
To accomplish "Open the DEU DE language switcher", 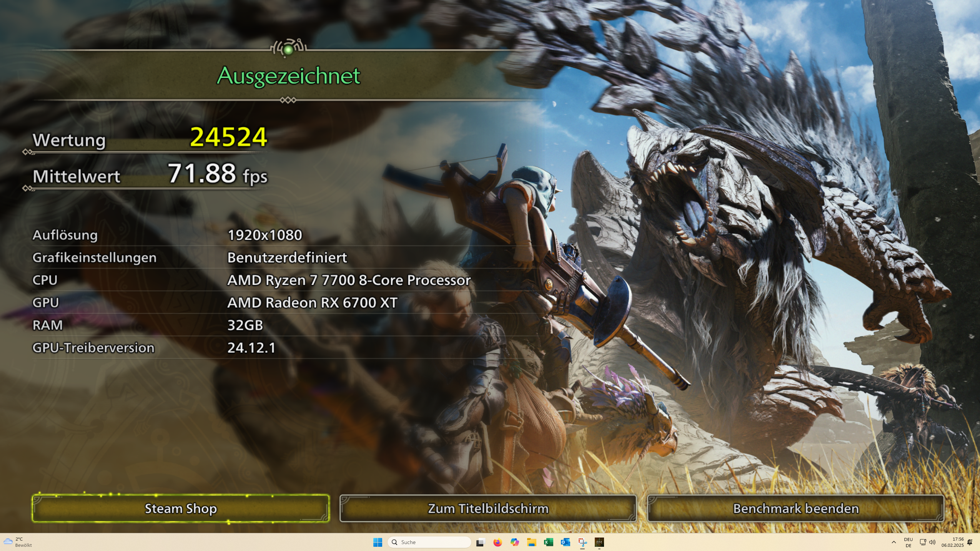I will [908, 542].
